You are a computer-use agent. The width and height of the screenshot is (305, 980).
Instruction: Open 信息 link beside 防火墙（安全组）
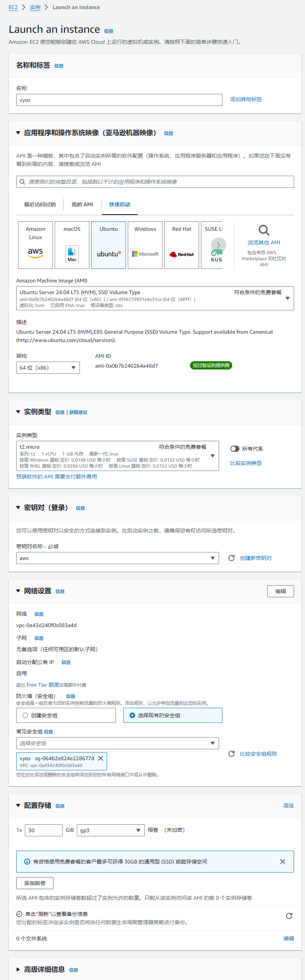coord(71,696)
